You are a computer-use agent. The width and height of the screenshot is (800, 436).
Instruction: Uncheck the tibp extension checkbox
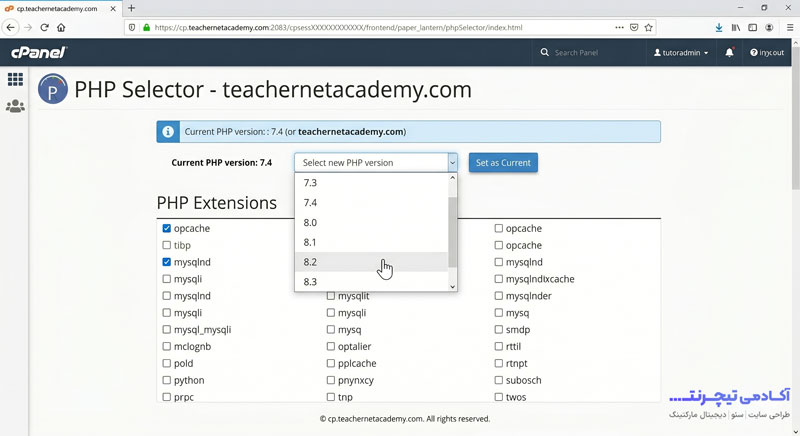[x=166, y=245]
